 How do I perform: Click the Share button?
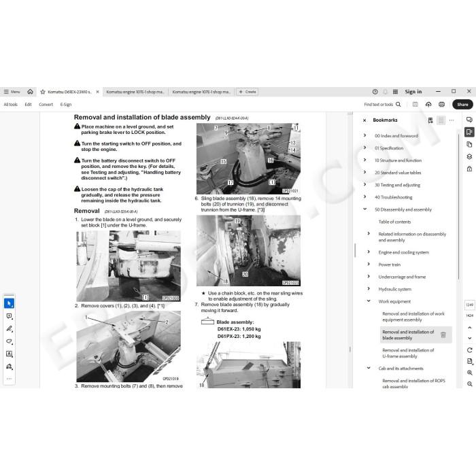click(462, 105)
